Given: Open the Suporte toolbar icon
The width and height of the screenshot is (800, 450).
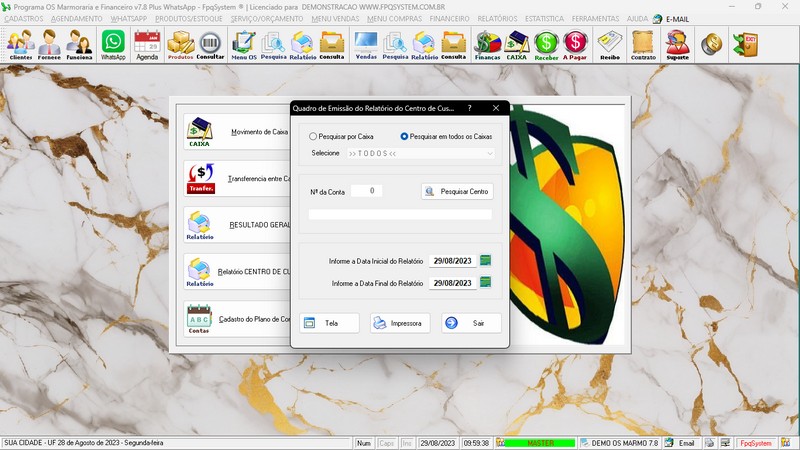Looking at the screenshot, I should point(677,44).
